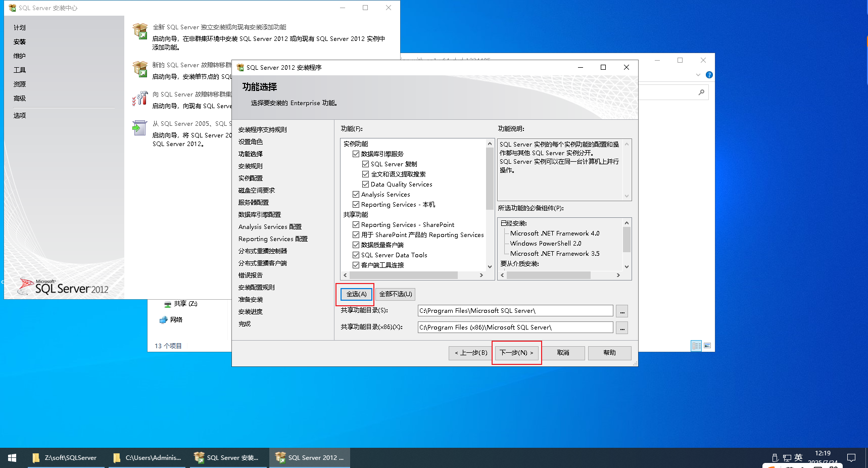Click Microsoft .NET Framework 4.0 entry
The height and width of the screenshot is (468, 868).
[555, 233]
